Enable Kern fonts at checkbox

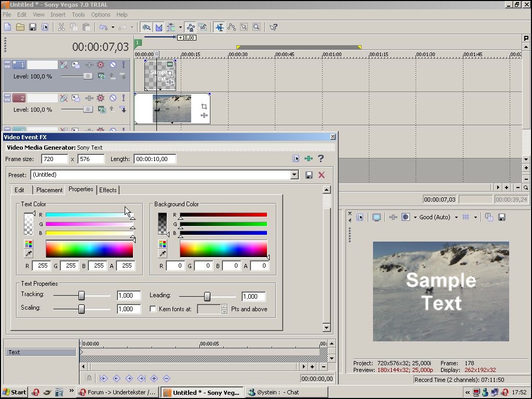[x=153, y=309]
